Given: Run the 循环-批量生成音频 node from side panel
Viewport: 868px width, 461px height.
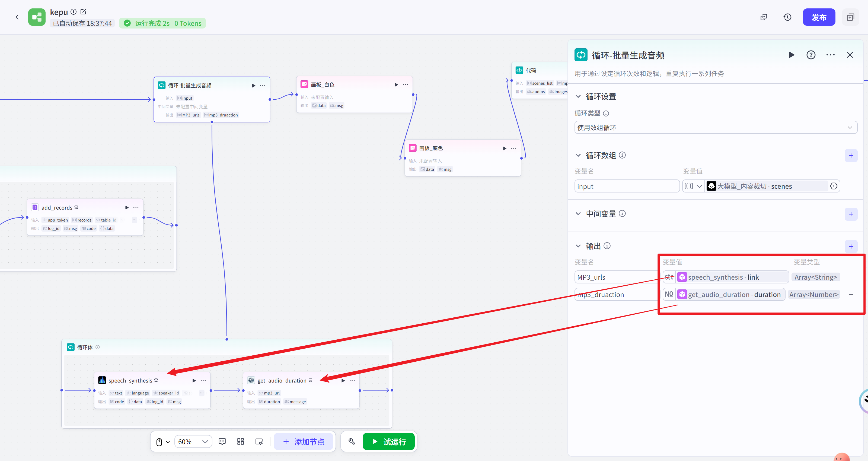Looking at the screenshot, I should [x=792, y=55].
